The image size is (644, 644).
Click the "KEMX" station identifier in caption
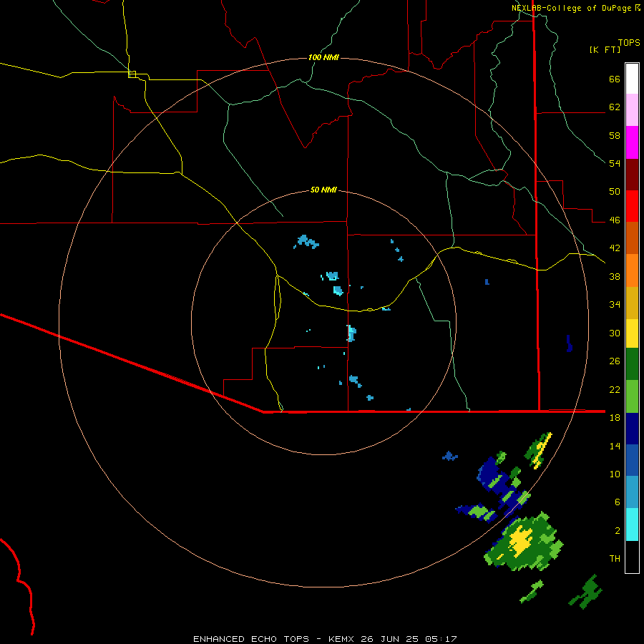(x=342, y=639)
